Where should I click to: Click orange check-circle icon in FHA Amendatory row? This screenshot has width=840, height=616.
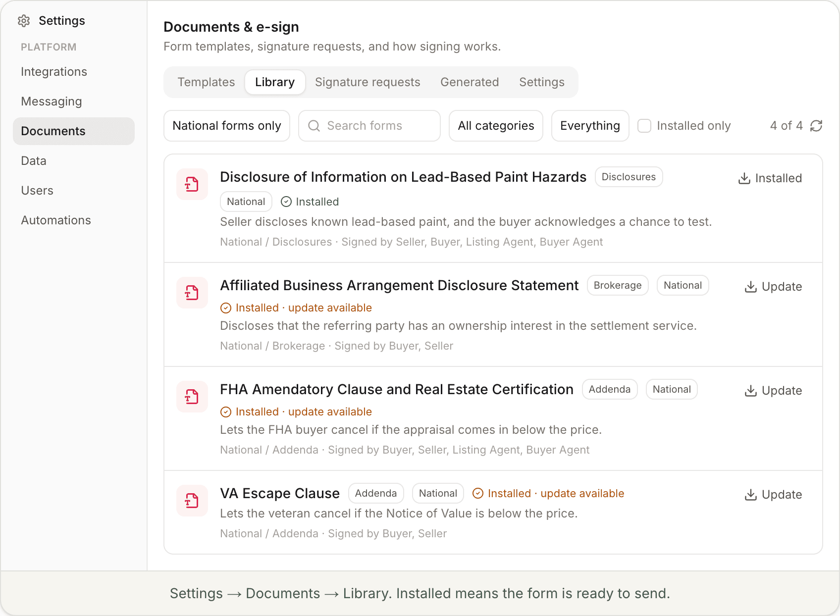tap(226, 412)
